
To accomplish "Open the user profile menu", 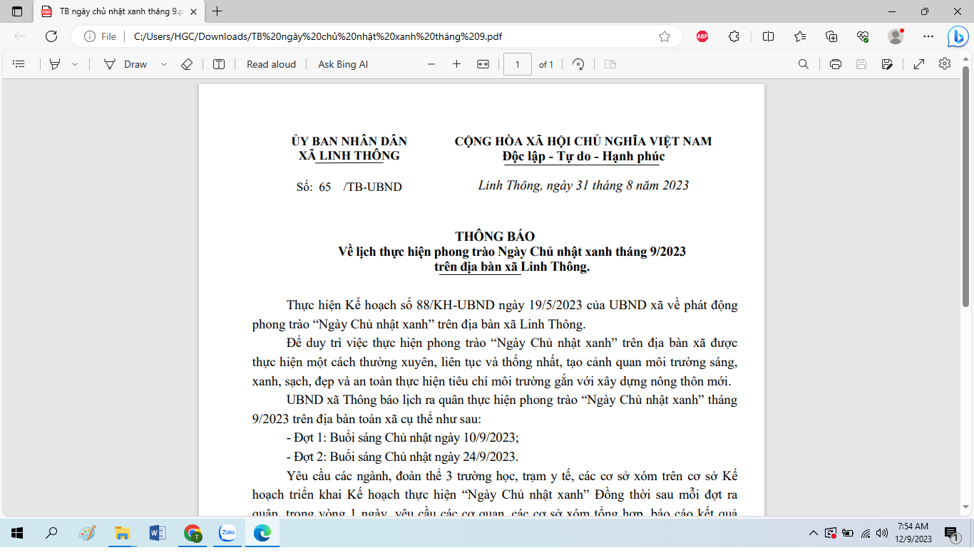I will tap(896, 36).
